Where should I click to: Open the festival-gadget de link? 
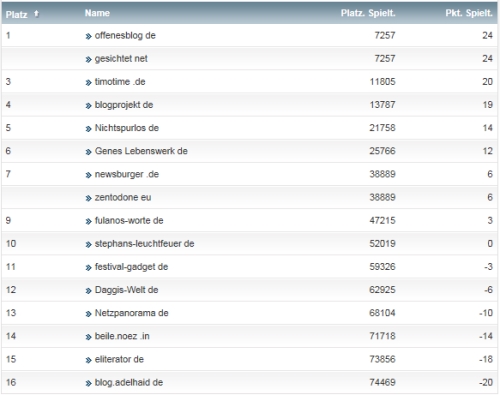131,267
